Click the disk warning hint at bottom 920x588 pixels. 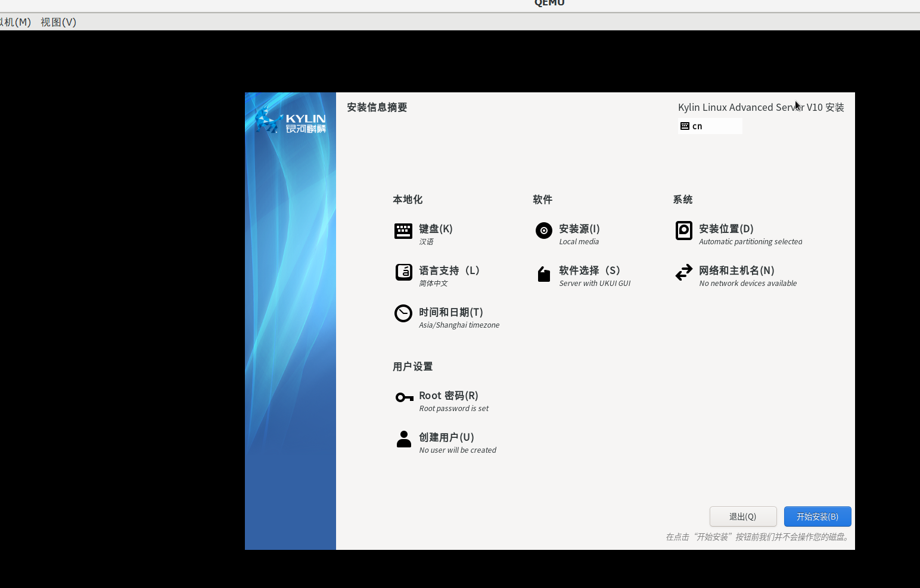tap(758, 537)
